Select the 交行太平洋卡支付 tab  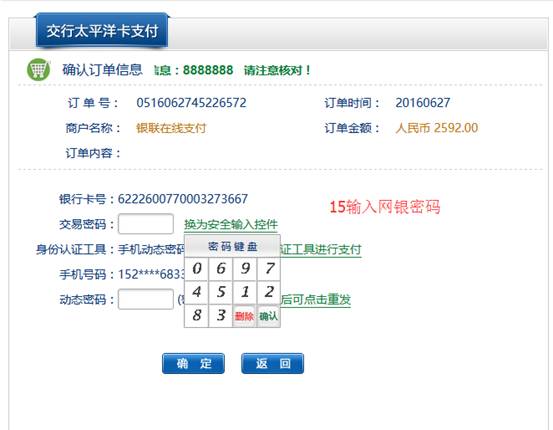(x=102, y=31)
